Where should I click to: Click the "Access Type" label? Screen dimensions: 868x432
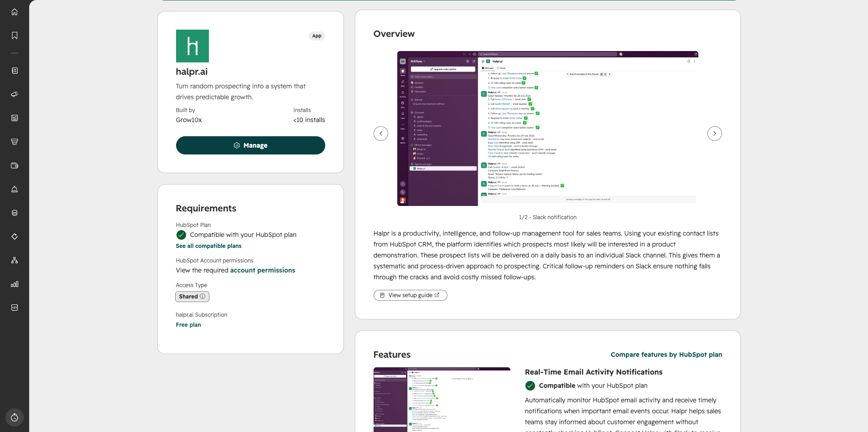(x=192, y=285)
